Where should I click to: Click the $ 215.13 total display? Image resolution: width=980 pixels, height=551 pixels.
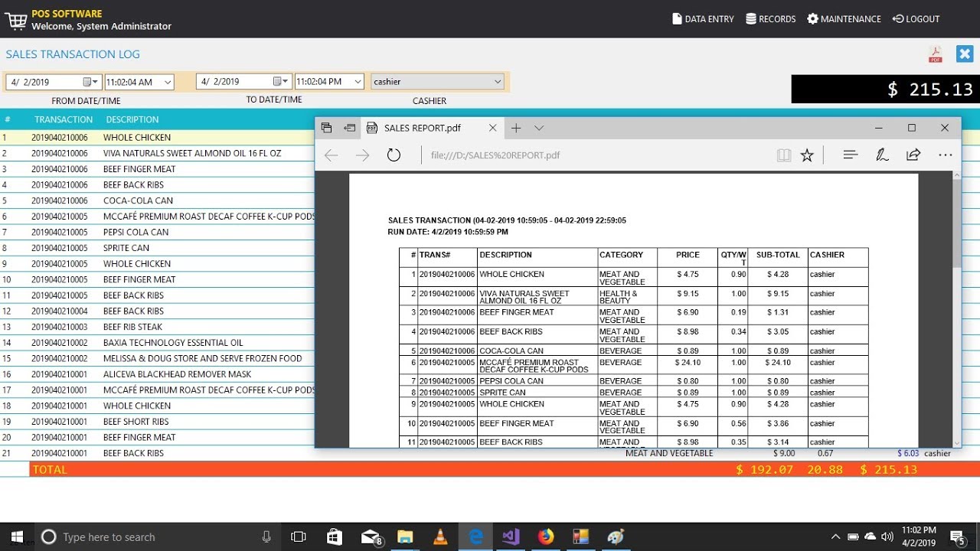tap(886, 89)
